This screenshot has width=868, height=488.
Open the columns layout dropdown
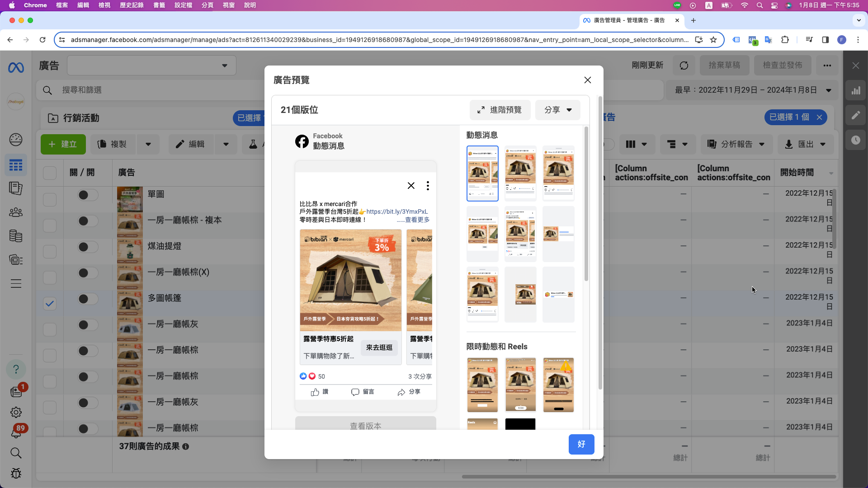tap(636, 144)
